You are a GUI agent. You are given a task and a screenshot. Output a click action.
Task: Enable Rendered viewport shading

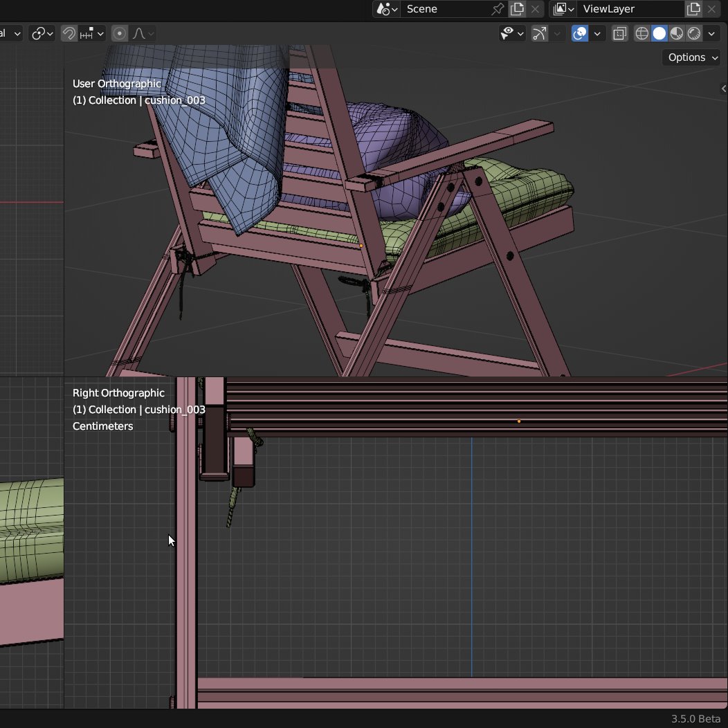pos(693,33)
